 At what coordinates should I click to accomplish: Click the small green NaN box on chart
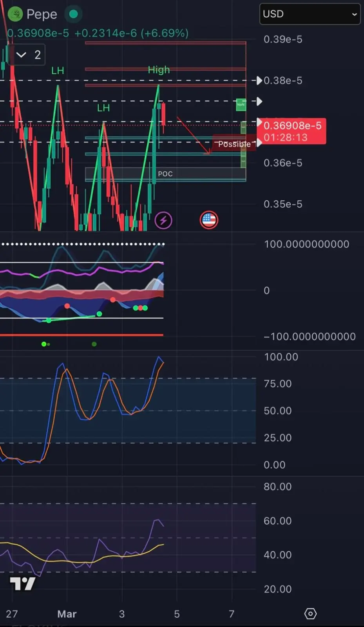click(x=241, y=105)
